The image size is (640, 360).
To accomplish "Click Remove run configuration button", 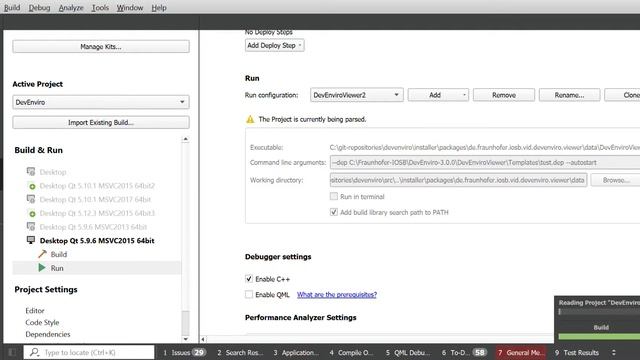I will coord(504,95).
